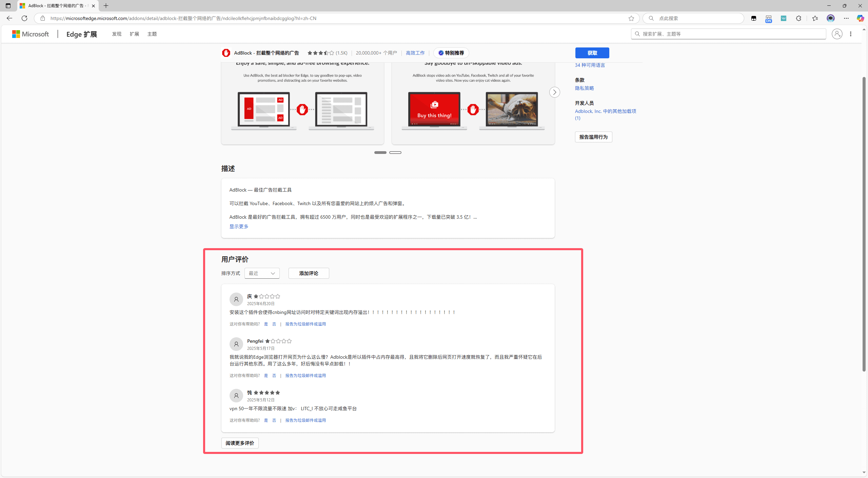
Task: Select the second carousel page indicator
Action: point(395,153)
